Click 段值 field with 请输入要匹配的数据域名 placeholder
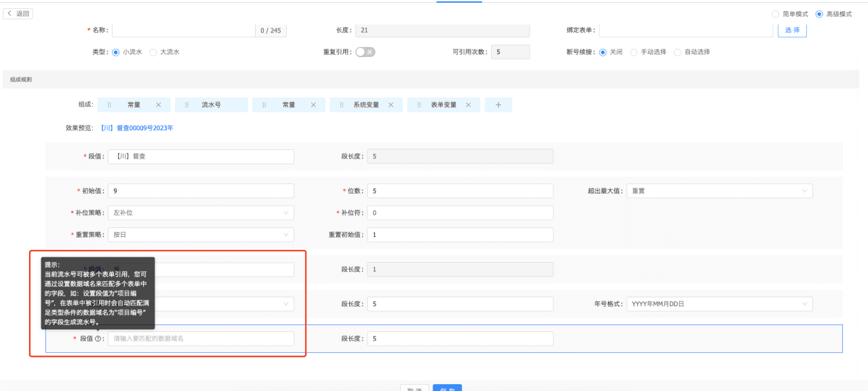Image resolution: width=868 pixels, height=391 pixels. 201,338
